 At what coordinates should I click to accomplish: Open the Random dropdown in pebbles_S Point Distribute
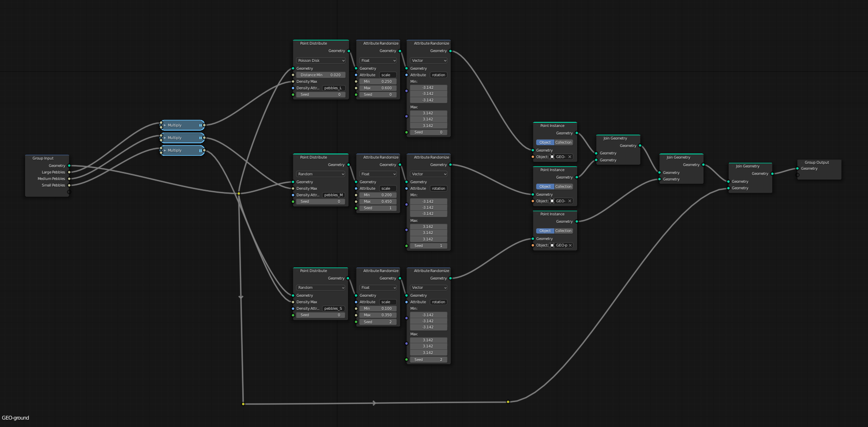[x=321, y=287]
